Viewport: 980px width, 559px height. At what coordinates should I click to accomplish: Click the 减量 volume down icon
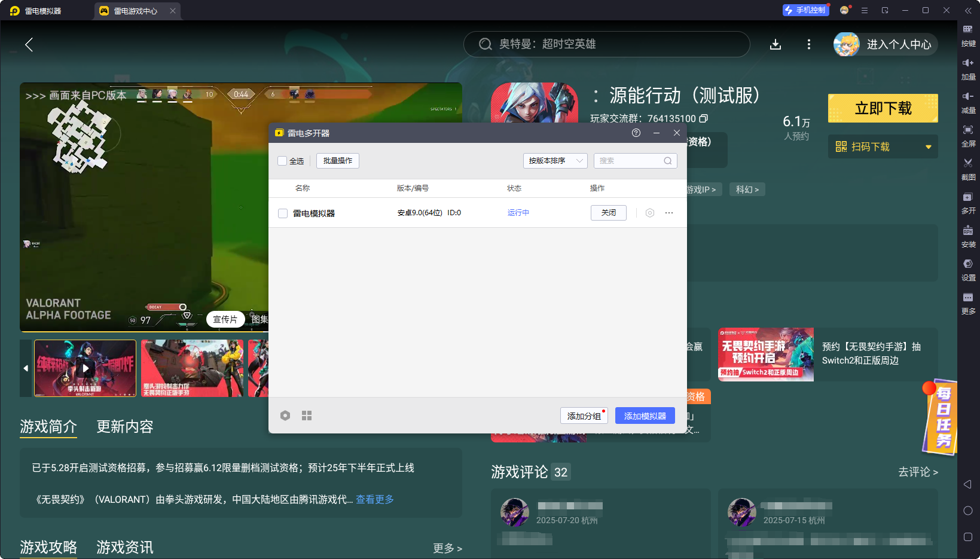click(968, 97)
